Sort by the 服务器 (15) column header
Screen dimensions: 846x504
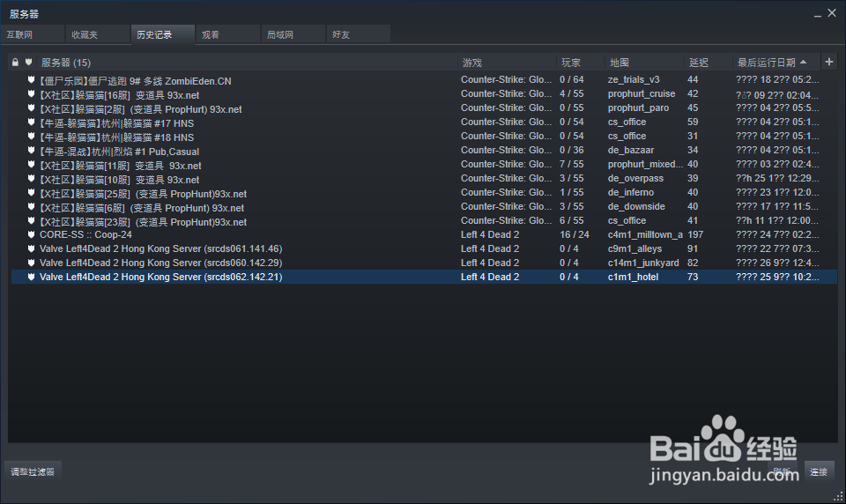tap(248, 63)
